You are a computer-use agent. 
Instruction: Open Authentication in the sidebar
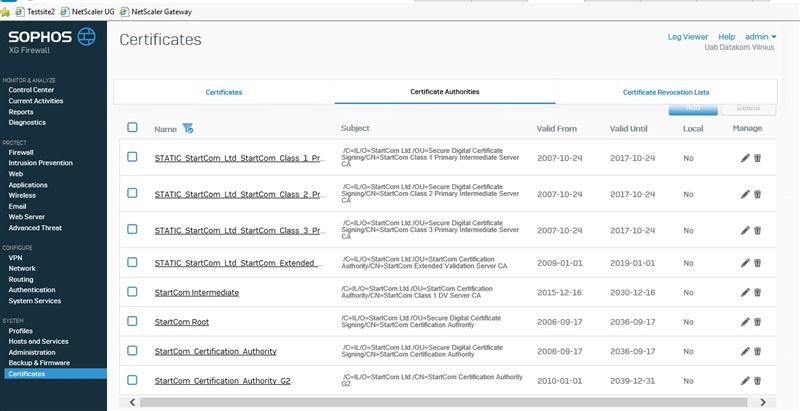pyautogui.click(x=32, y=290)
